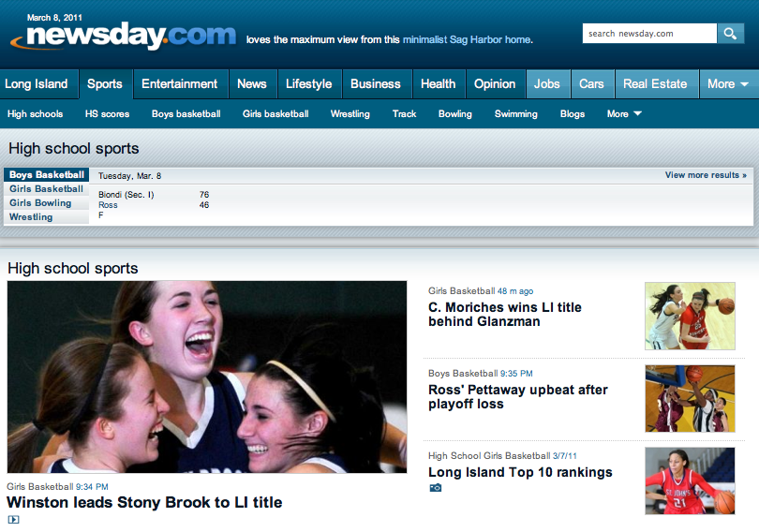Click the camera icon under Top 10 rankings
This screenshot has height=532, width=759.
coord(435,488)
